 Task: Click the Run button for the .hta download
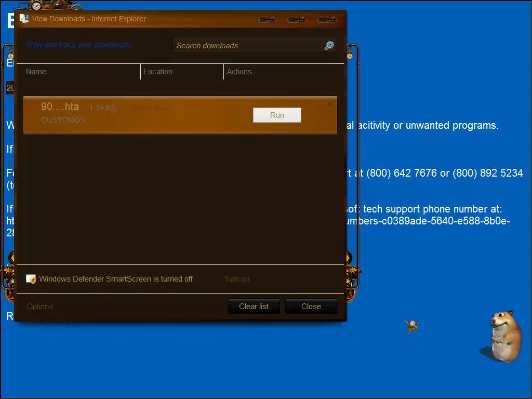(277, 115)
